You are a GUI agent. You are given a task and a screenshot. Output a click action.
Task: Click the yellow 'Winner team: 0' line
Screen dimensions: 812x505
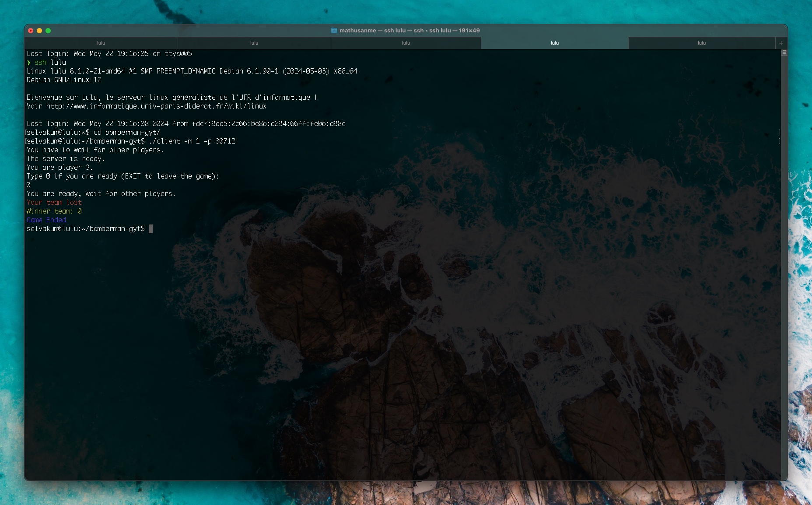[x=54, y=211]
